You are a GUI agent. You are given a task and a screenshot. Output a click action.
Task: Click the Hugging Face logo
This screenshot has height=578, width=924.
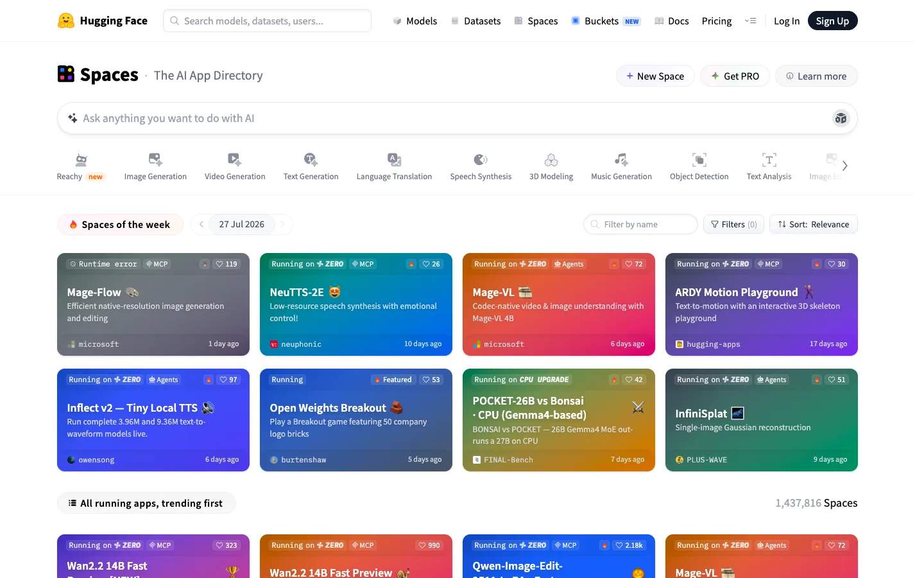tap(103, 21)
